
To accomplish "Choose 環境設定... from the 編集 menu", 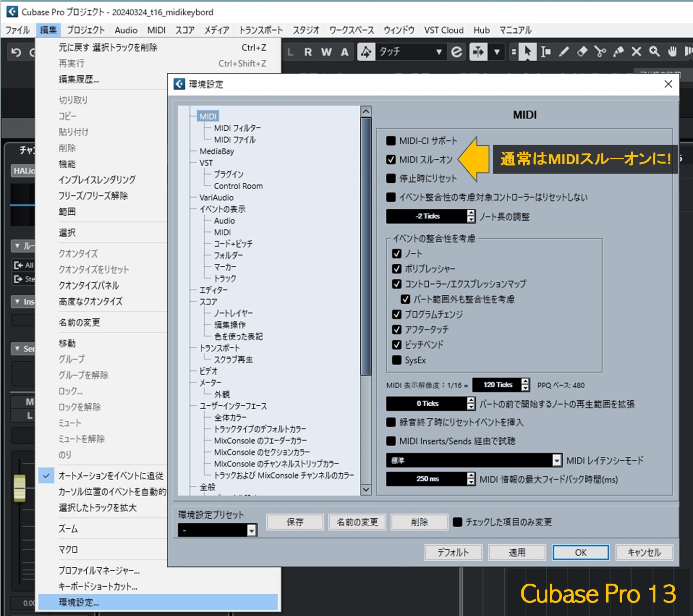I will [158, 602].
